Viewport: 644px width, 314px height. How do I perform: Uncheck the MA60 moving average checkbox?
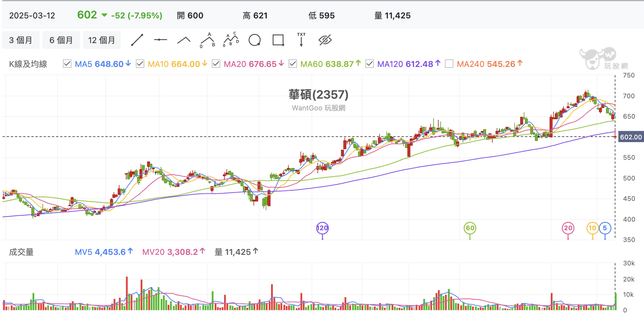point(293,64)
